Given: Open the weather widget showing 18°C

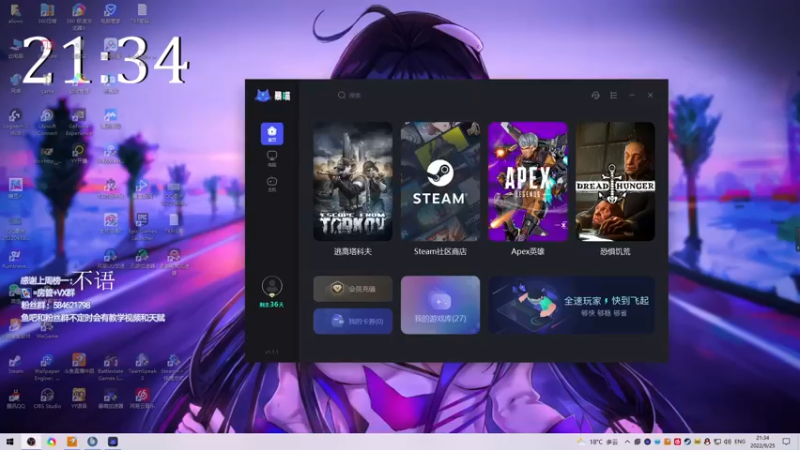Looking at the screenshot, I should coord(597,442).
